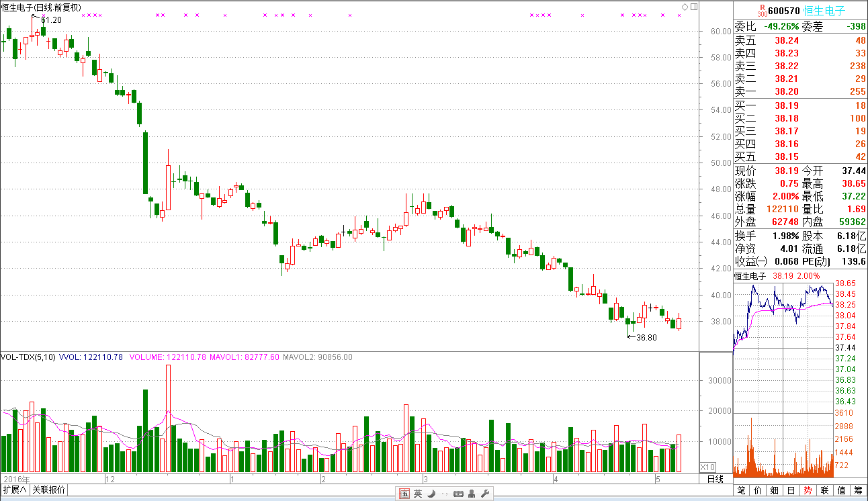Viewport: 868px width, 501px height.
Task: Open the IME soft keyboard icon
Action: coord(458,494)
